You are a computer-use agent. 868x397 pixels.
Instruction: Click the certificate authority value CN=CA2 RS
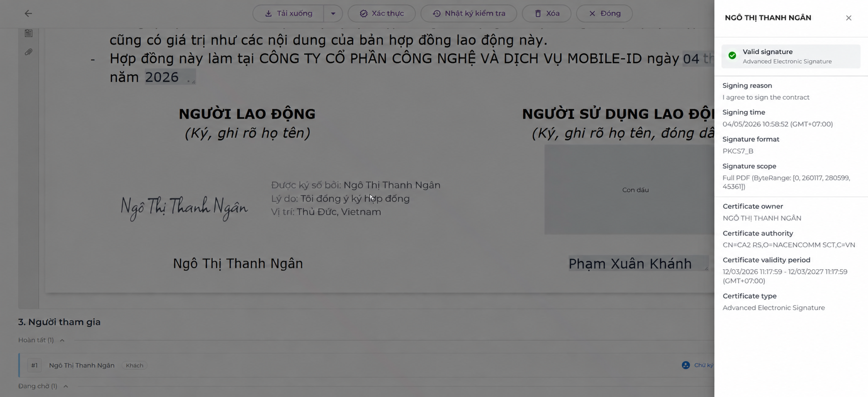pos(789,245)
